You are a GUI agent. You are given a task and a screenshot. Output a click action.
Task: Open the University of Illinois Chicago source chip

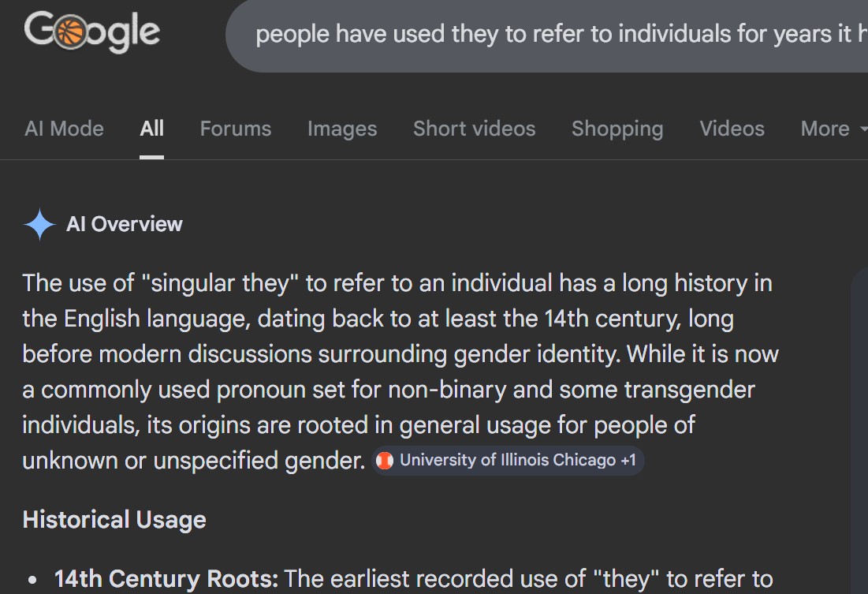[508, 461]
